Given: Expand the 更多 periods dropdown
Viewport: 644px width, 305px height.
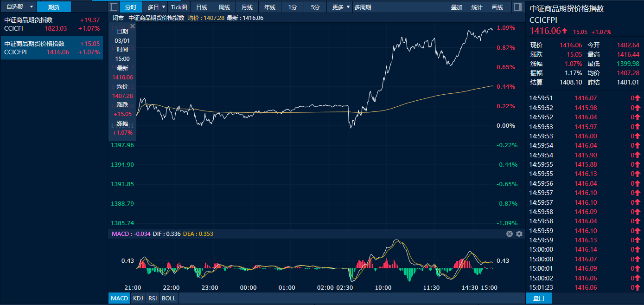Looking at the screenshot, I should [348, 7].
